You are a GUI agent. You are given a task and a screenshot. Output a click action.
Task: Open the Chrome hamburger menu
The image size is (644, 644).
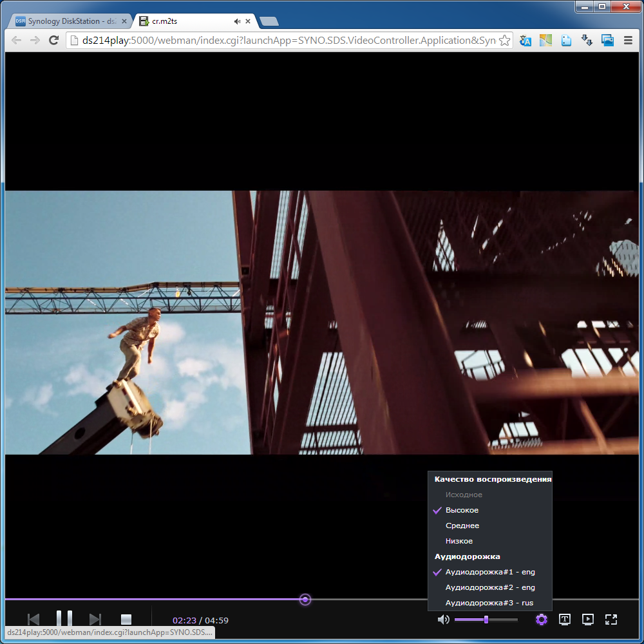coord(627,40)
